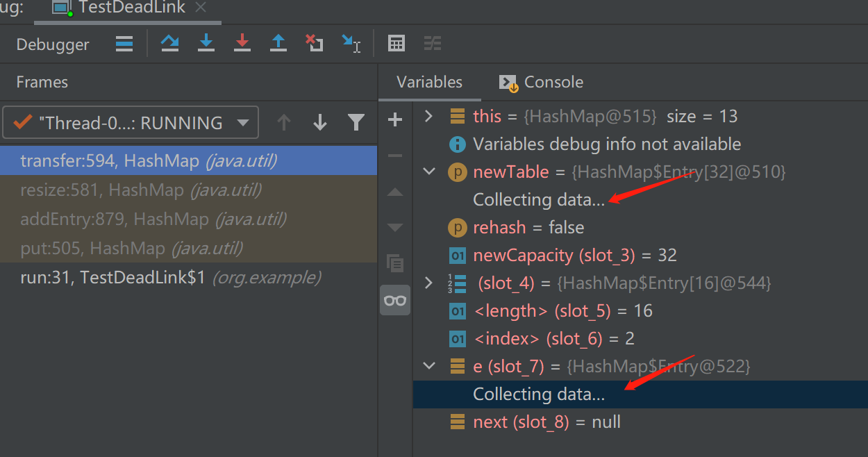Toggle the watches glasses icon

click(395, 300)
